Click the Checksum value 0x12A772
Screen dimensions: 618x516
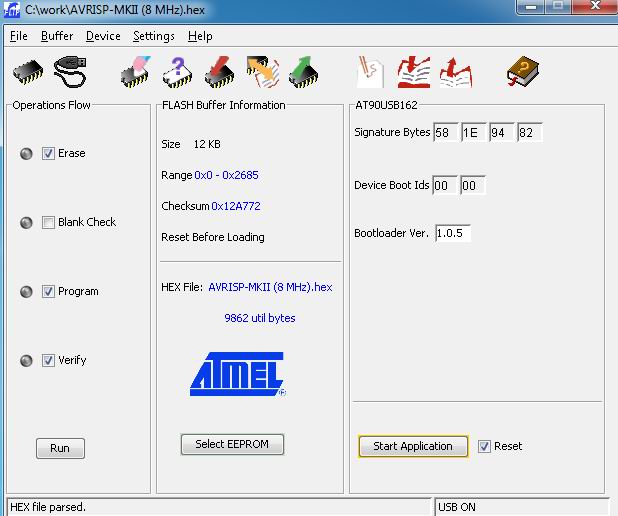click(x=236, y=206)
